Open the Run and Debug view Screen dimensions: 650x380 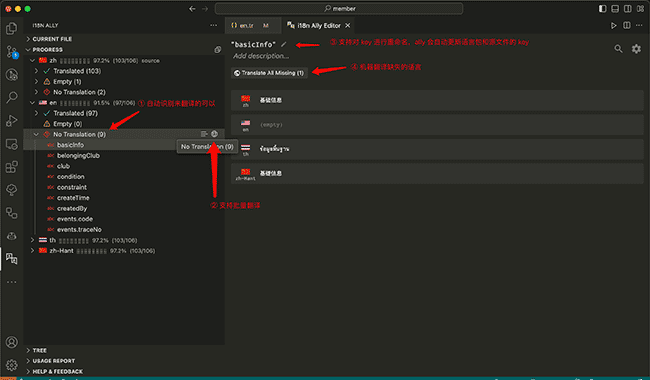12,121
